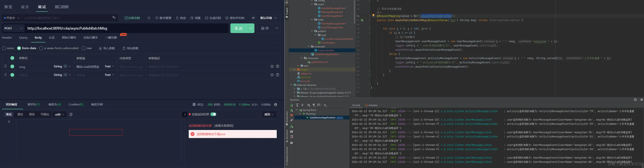Click the msg parameter value field
This screenshot has height=168, width=644.
[x=88, y=67]
